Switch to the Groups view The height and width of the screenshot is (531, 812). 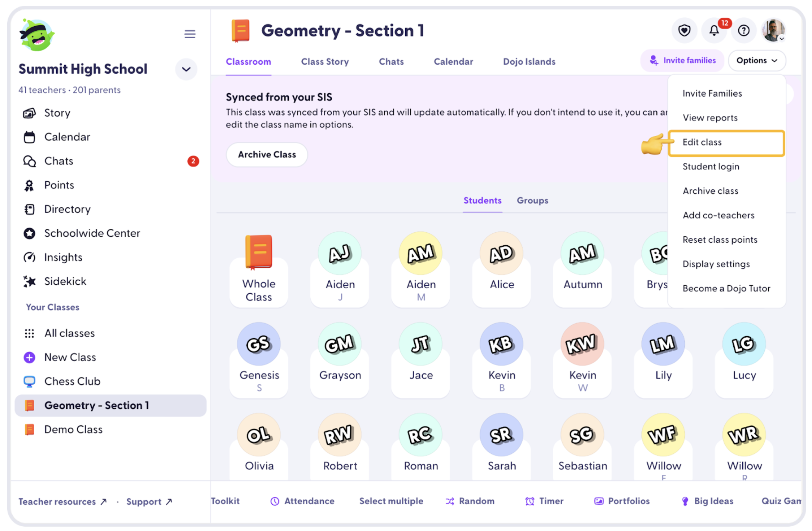coord(532,201)
